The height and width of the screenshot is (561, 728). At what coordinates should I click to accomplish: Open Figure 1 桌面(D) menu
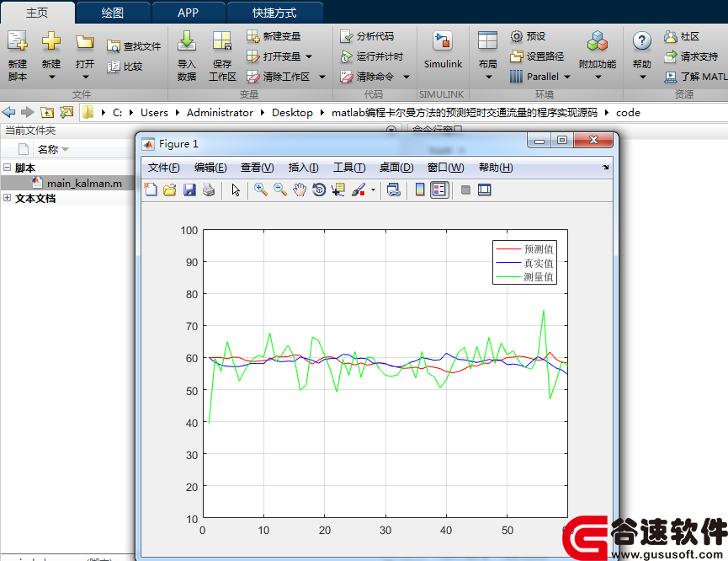396,168
